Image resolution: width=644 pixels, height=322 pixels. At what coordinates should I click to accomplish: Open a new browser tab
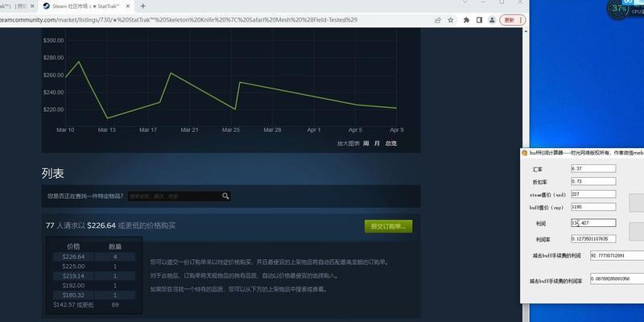(143, 6)
